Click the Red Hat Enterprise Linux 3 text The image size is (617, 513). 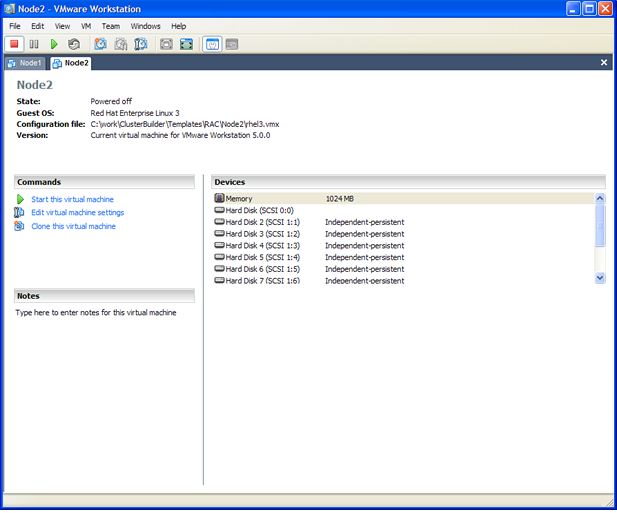pos(135,113)
